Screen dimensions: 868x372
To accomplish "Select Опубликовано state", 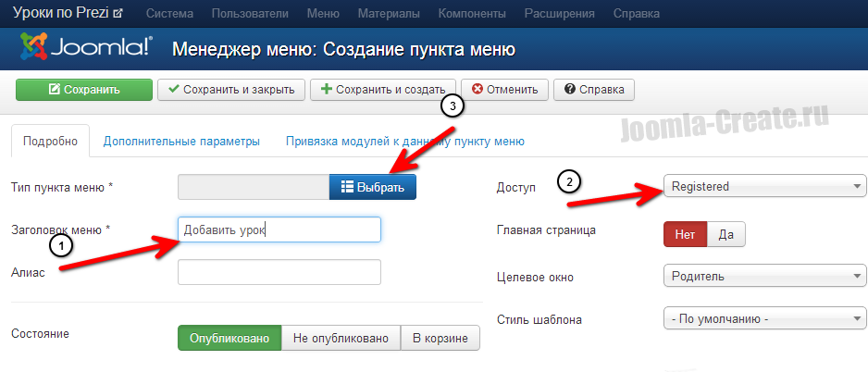I will click(x=229, y=338).
